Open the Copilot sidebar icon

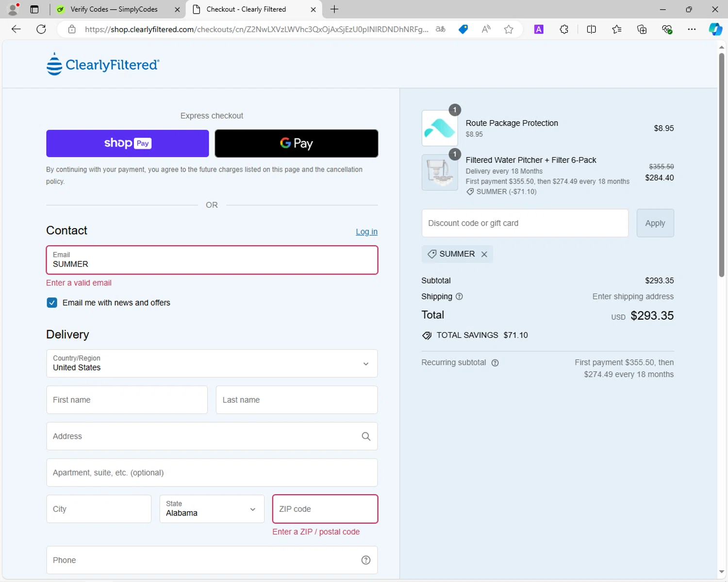coord(715,29)
